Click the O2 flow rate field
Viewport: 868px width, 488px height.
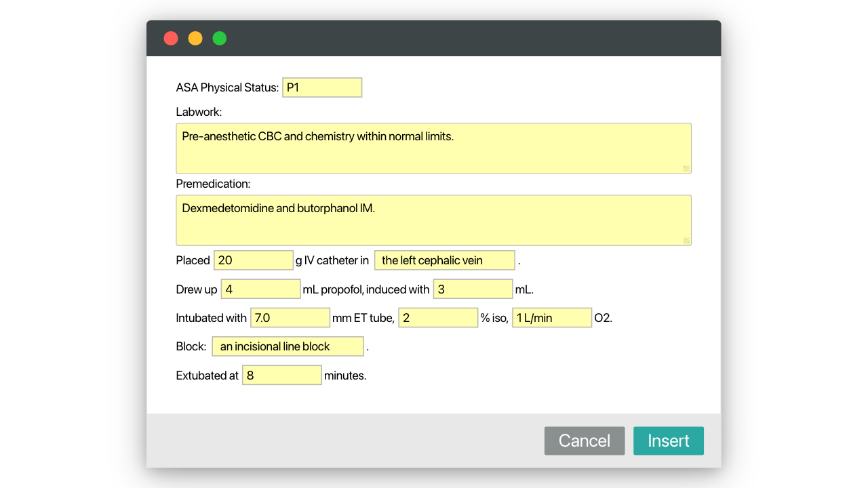[552, 318]
